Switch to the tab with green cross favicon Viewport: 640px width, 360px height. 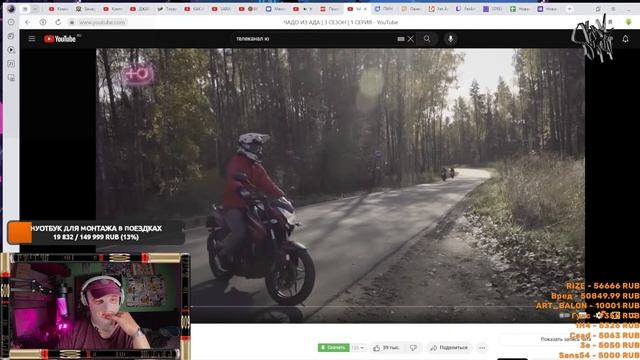pyautogui.click(x=520, y=9)
